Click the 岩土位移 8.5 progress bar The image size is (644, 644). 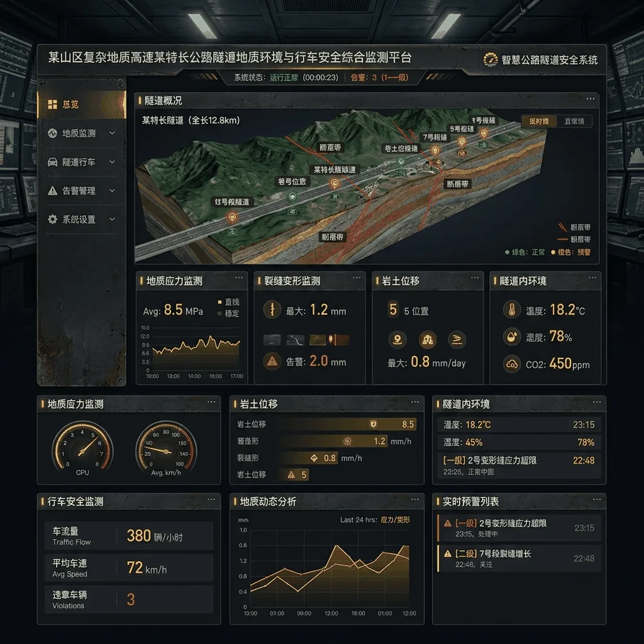pyautogui.click(x=347, y=425)
